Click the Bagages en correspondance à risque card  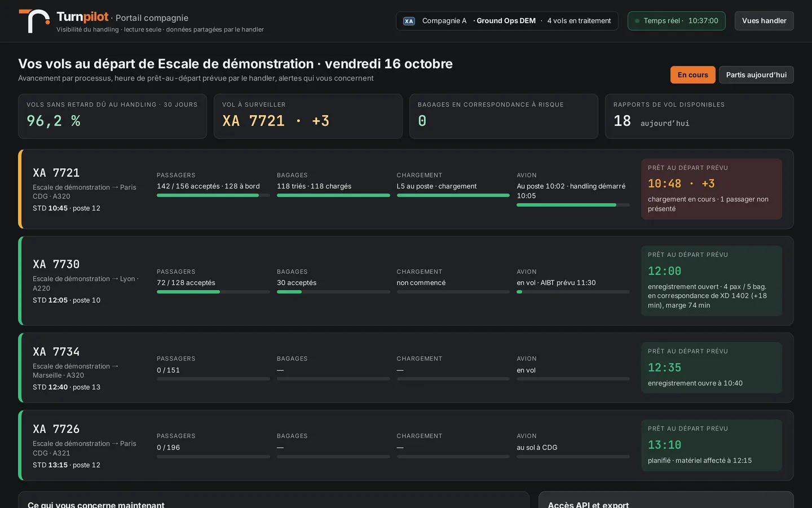click(x=504, y=116)
